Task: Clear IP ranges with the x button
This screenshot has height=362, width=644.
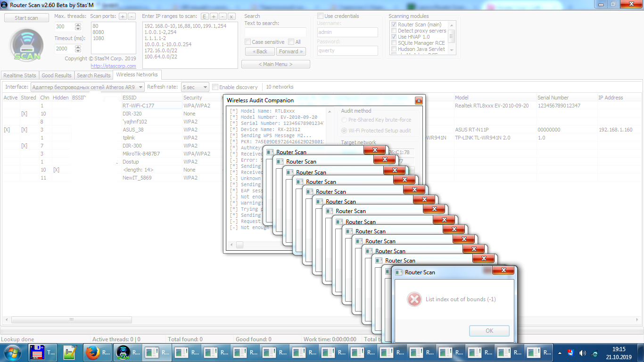Action: click(231, 16)
